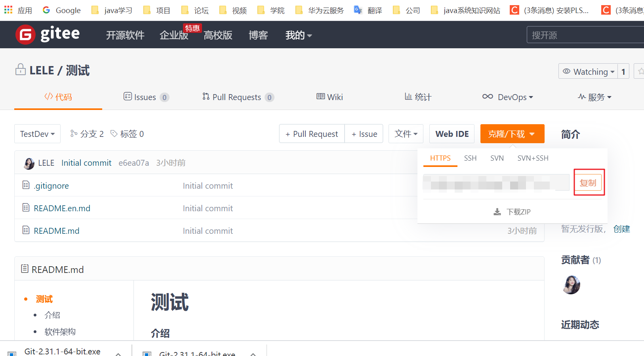Click the book icon on the Wiki tab
The height and width of the screenshot is (356, 644).
[x=320, y=97]
